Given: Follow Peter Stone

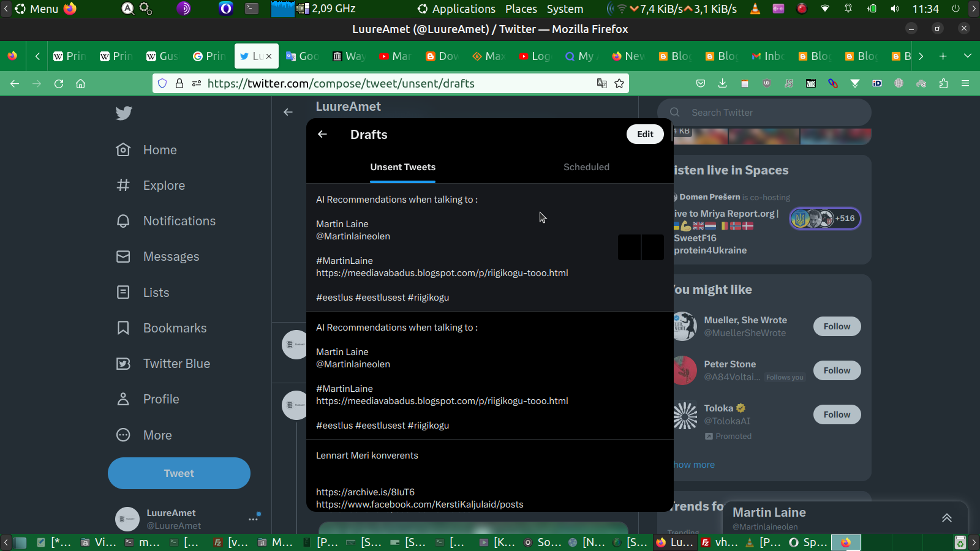Looking at the screenshot, I should click(x=837, y=370).
